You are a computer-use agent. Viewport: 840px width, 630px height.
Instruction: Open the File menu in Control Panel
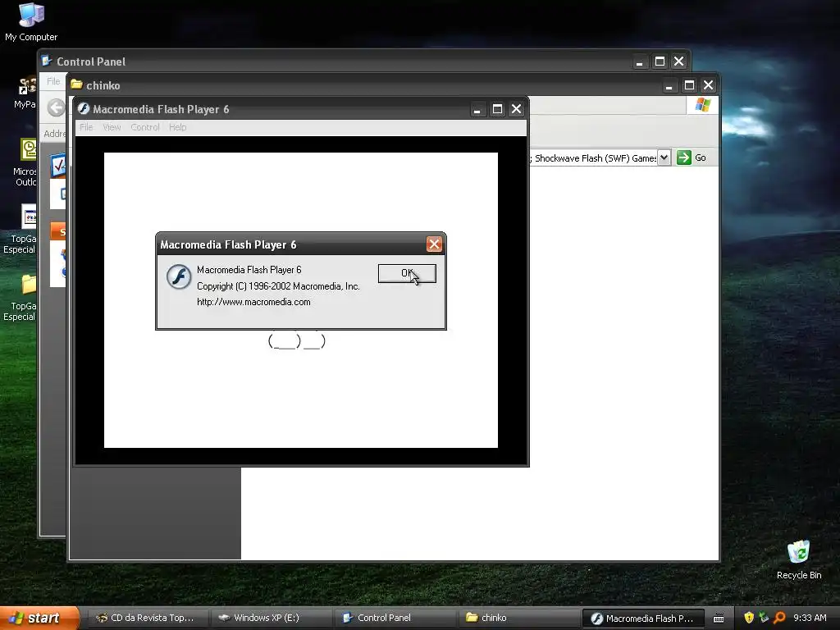click(x=53, y=81)
